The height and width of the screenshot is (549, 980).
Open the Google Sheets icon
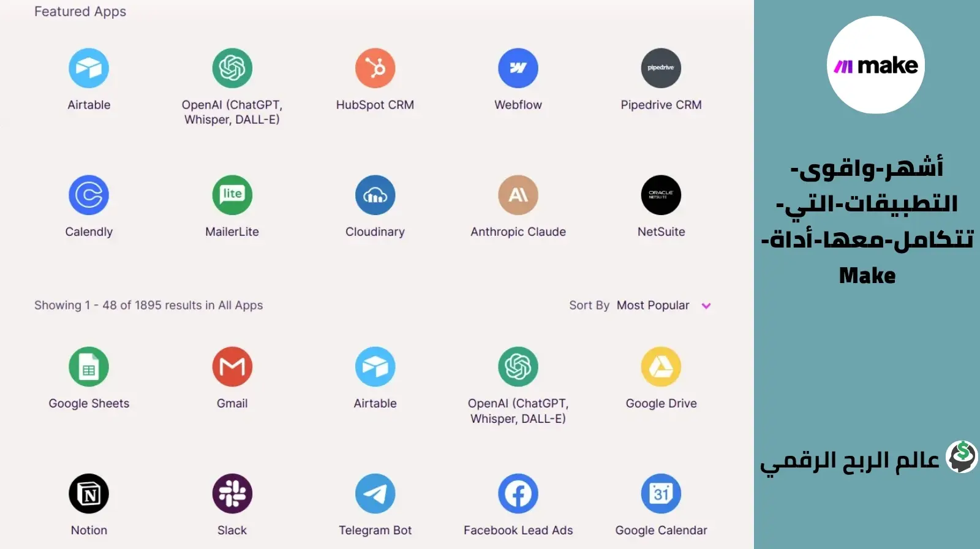(89, 366)
